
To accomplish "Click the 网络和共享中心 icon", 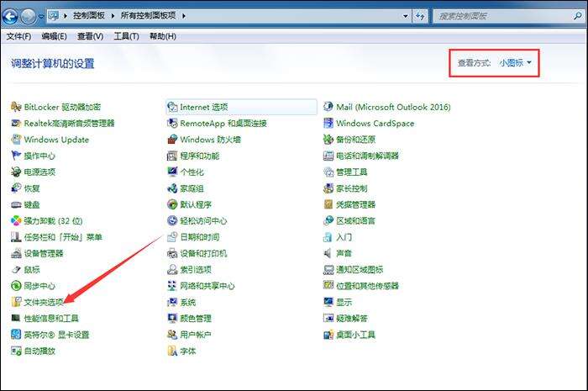I will (172, 286).
